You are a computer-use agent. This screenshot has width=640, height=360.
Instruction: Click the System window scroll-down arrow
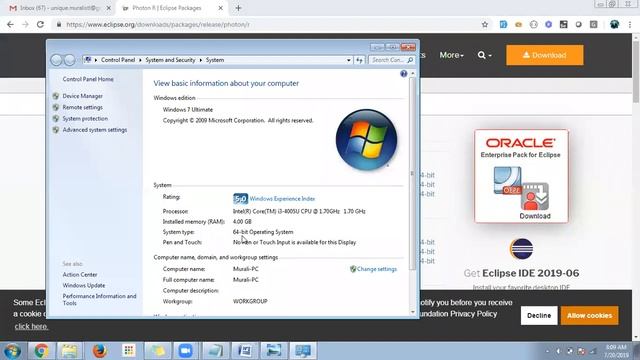tap(413, 312)
